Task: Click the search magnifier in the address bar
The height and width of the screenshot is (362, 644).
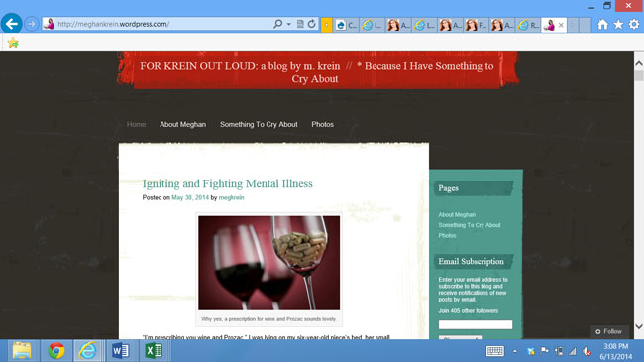Action: [278, 24]
